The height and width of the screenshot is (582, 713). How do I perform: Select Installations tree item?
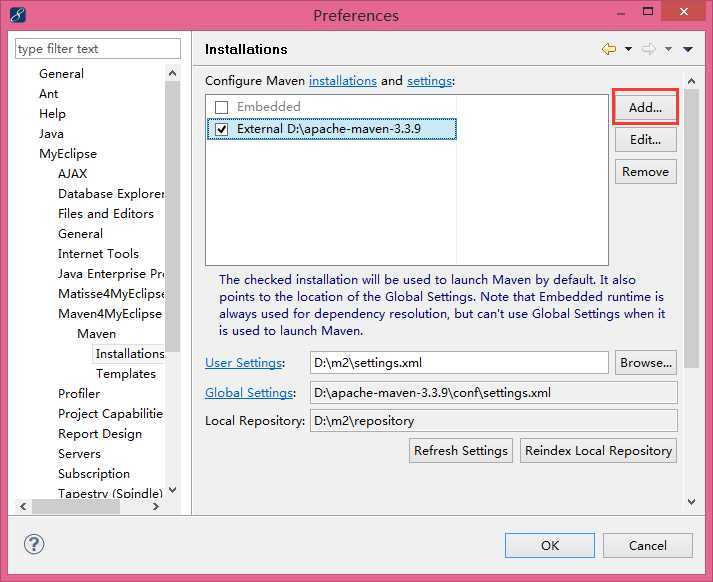[130, 354]
